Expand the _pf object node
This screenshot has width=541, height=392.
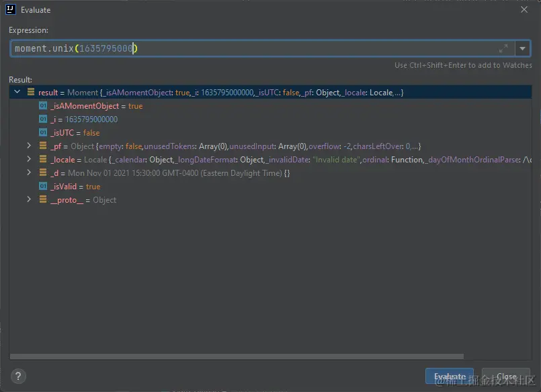pyautogui.click(x=29, y=146)
